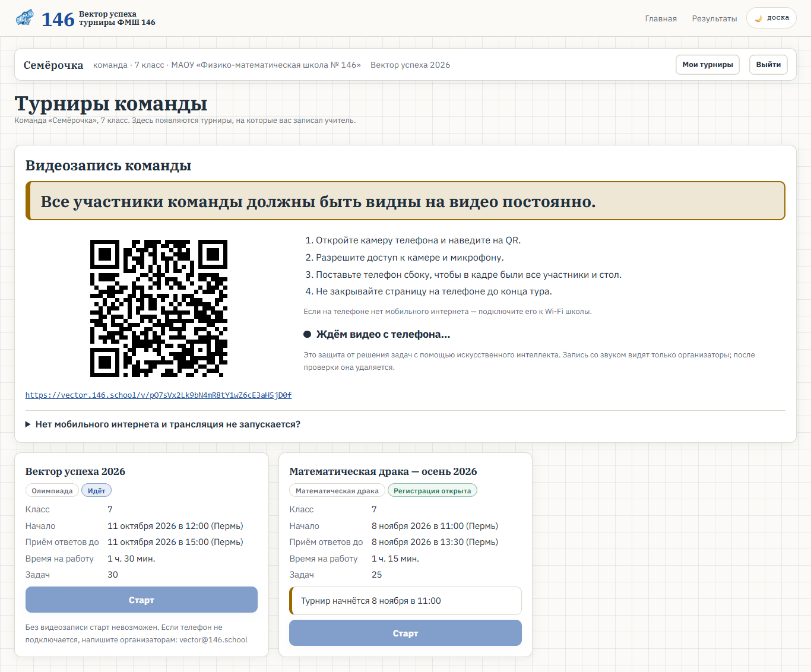The height and width of the screenshot is (672, 811).
Task: Click the «Не закрывайте страницу на телефоне» step
Action: (434, 291)
